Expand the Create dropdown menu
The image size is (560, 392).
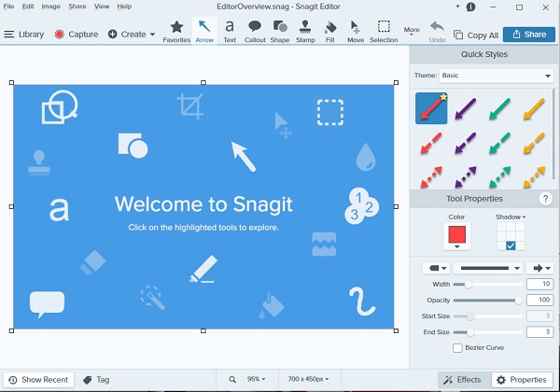click(x=132, y=35)
